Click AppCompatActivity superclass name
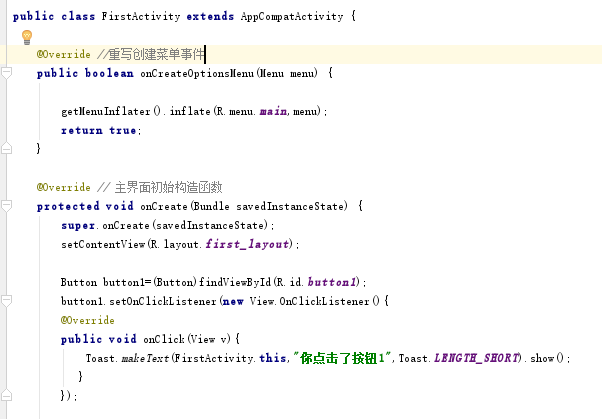The height and width of the screenshot is (419, 602). [292, 17]
